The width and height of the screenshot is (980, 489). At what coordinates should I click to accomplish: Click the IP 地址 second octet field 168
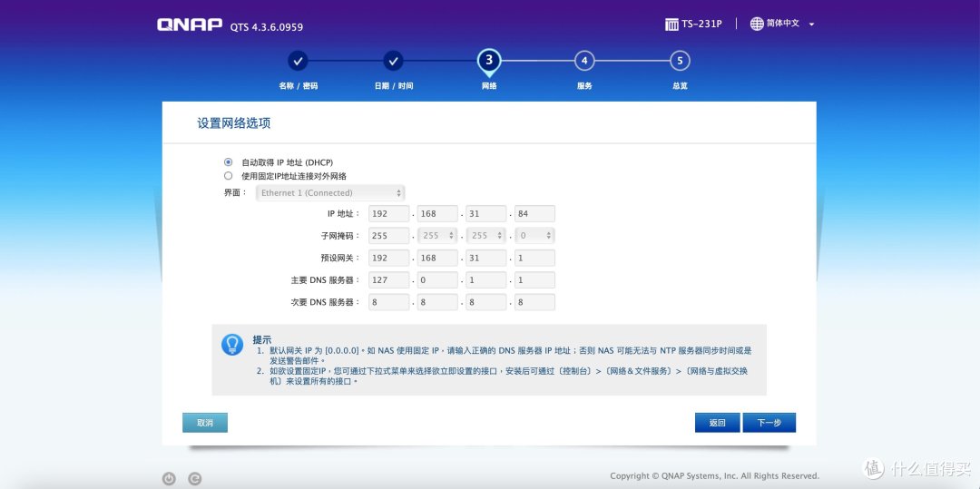(x=437, y=213)
